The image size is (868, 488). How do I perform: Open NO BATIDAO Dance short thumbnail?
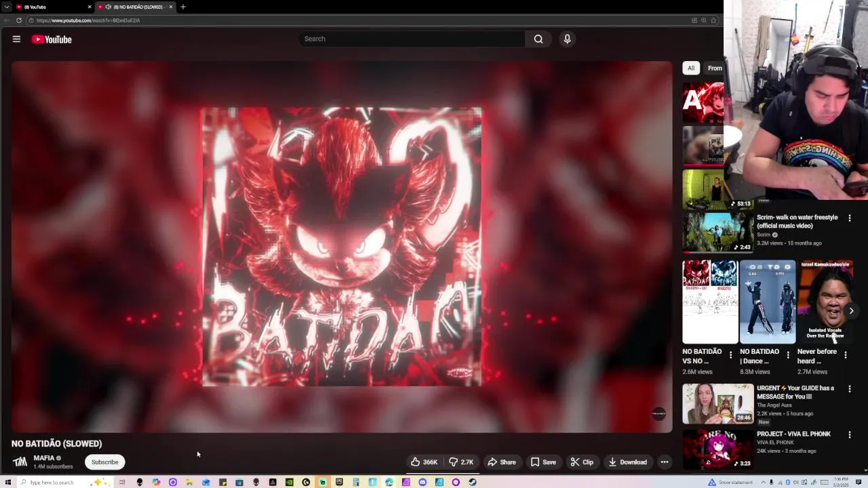[x=768, y=302]
